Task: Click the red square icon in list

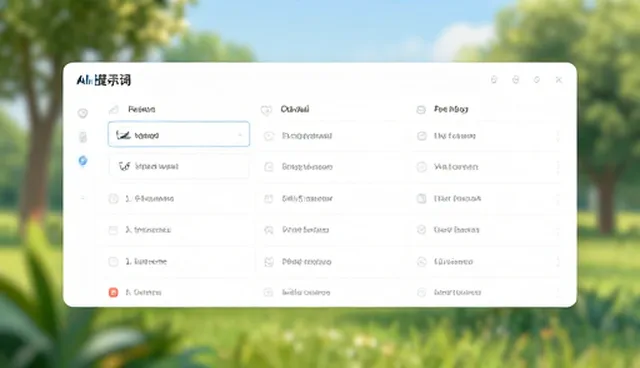Action: point(113,292)
